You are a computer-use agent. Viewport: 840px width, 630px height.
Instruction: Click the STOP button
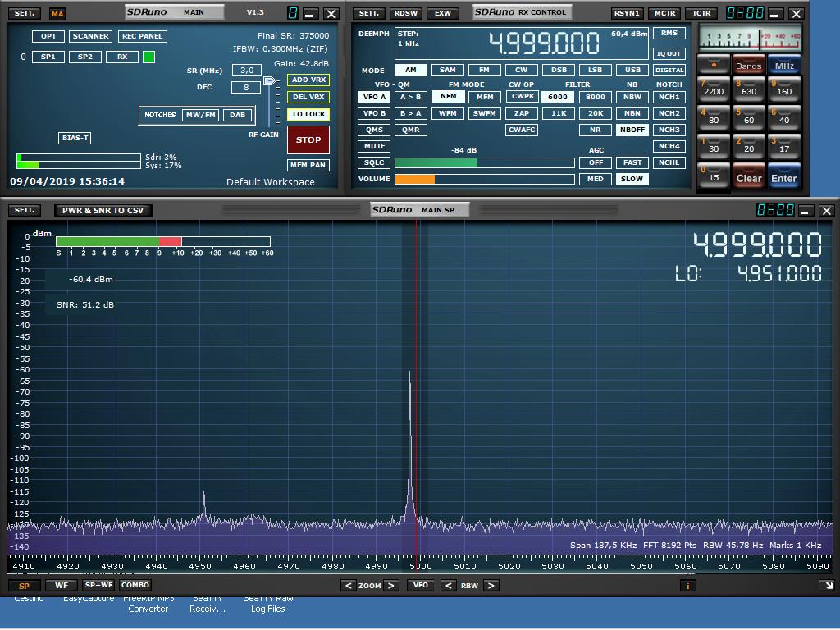click(308, 139)
